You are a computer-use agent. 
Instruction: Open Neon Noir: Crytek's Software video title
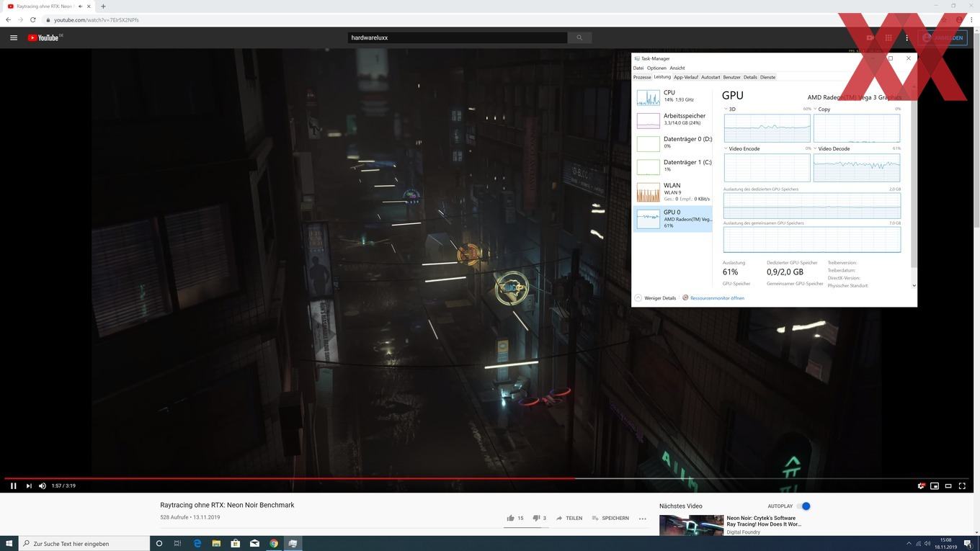(x=764, y=521)
